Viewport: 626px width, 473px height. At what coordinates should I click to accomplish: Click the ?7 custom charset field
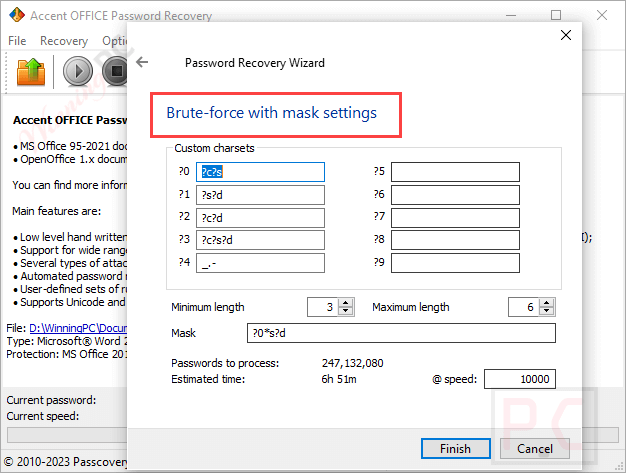coord(455,218)
